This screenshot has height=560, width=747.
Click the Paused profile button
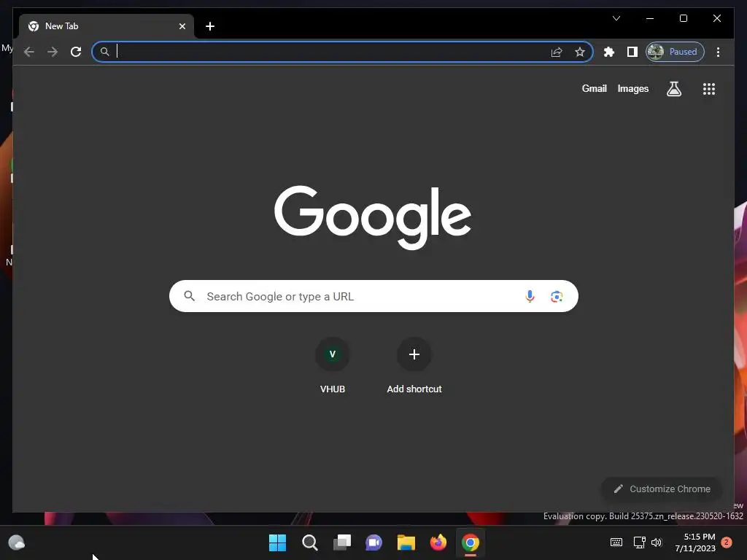(x=675, y=52)
